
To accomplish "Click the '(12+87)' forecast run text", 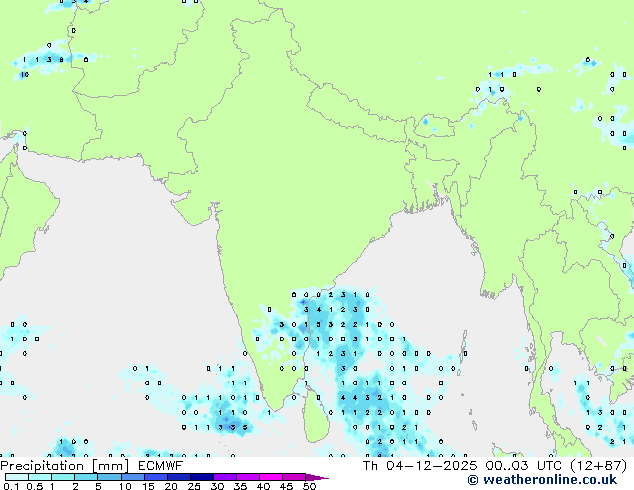I will (x=599, y=466).
